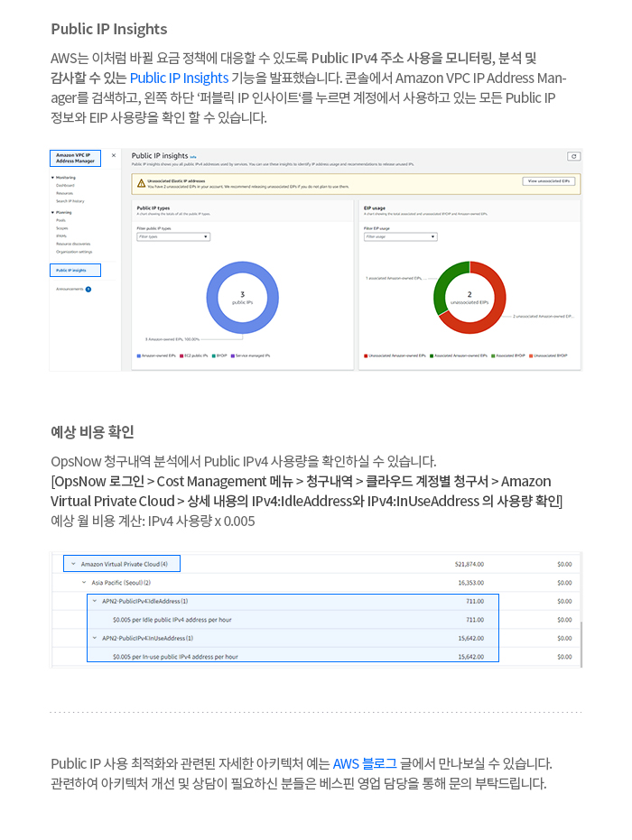Click the '예상 비용 확인' heading
632x840 pixels.
point(92,432)
